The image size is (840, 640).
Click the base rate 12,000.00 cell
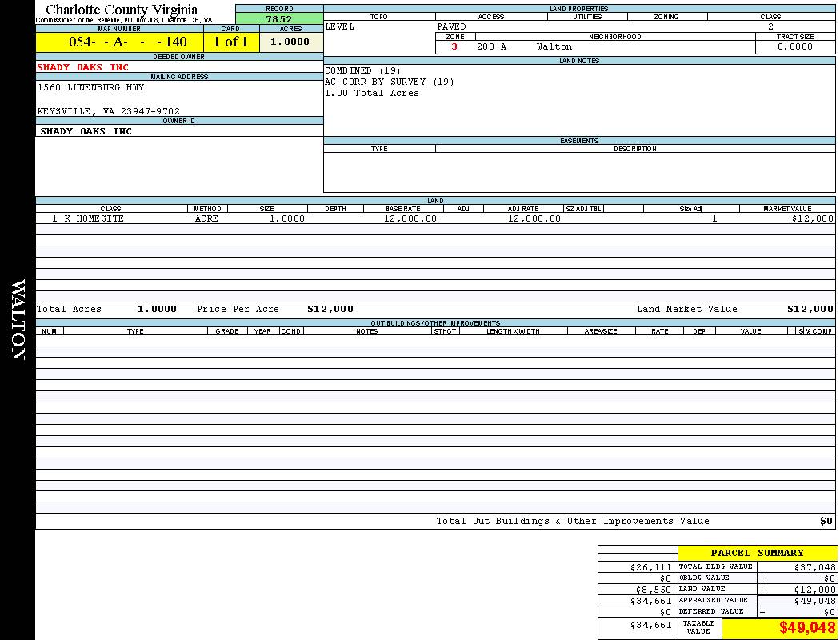(x=410, y=218)
